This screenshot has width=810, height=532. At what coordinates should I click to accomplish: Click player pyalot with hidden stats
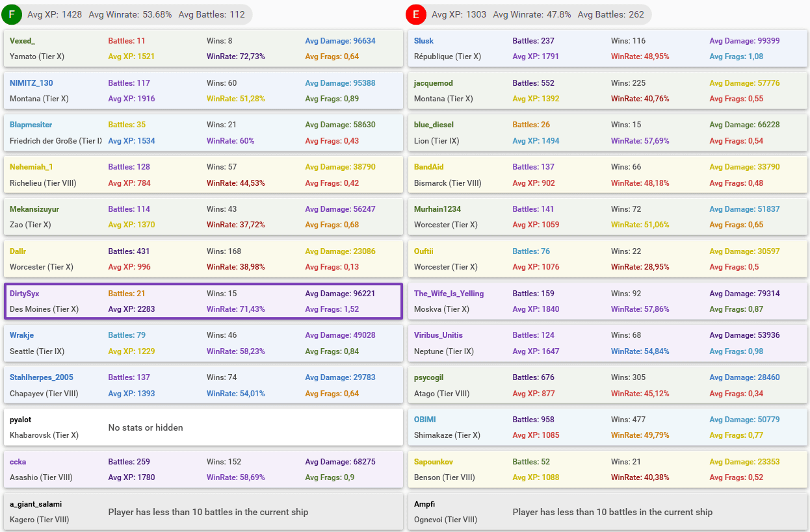20,420
